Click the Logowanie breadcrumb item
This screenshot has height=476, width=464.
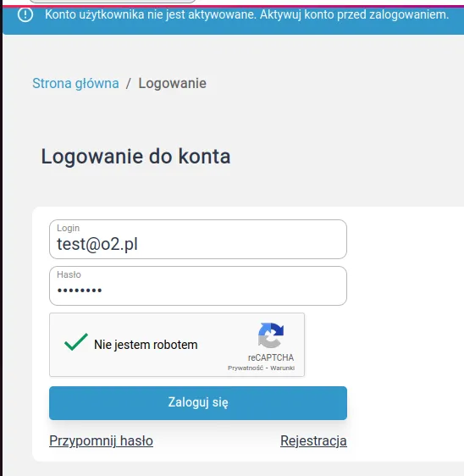click(x=172, y=83)
